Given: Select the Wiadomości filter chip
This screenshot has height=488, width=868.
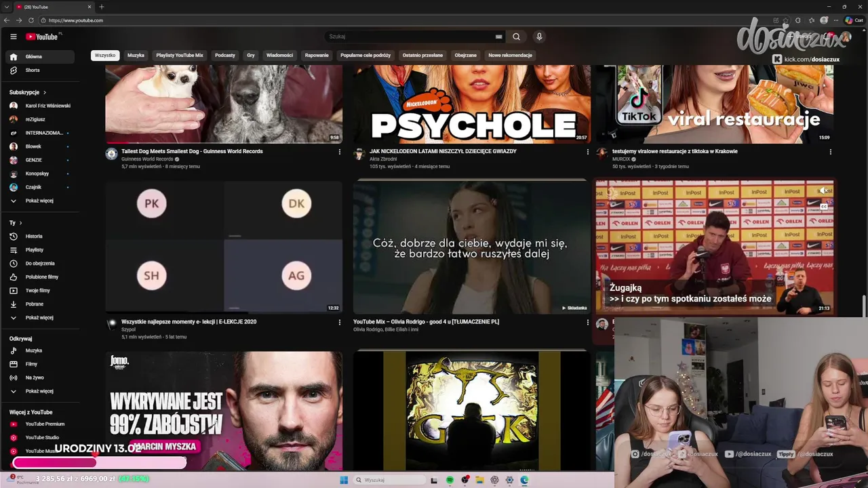Looking at the screenshot, I should [279, 56].
